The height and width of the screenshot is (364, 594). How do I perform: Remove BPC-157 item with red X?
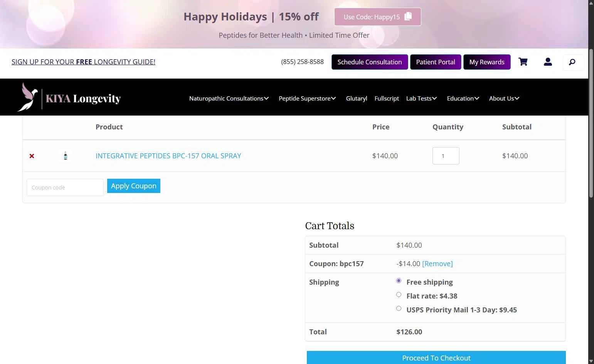tap(32, 156)
